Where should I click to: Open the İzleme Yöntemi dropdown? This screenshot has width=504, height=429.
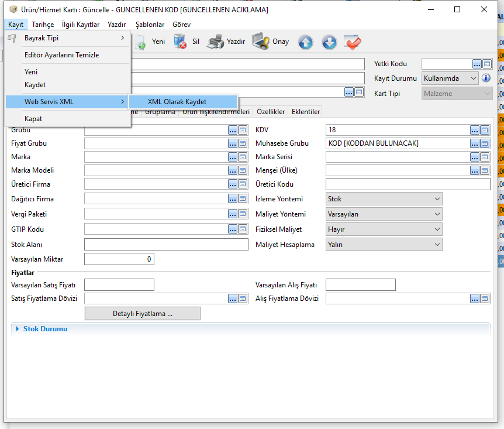coord(384,199)
